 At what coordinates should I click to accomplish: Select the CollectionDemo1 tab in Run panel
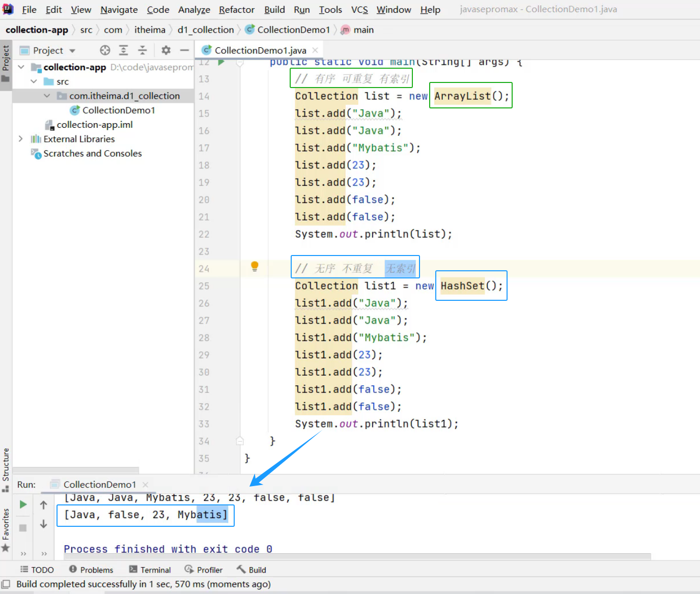pyautogui.click(x=100, y=485)
